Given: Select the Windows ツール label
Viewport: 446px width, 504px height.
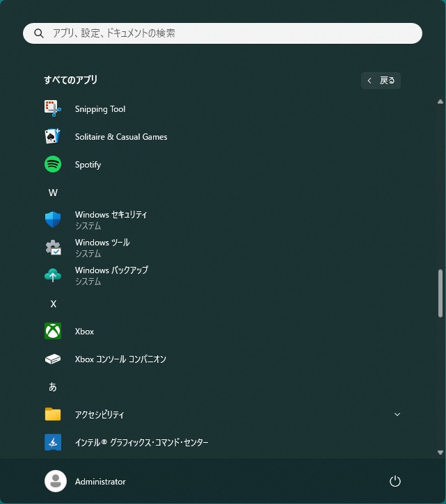Looking at the screenshot, I should coord(102,243).
